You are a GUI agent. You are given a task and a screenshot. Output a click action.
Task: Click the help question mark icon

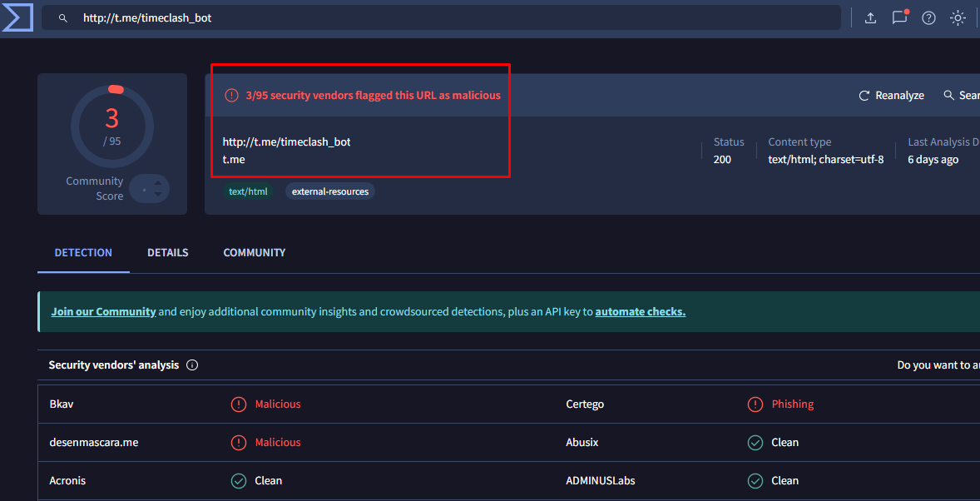tap(928, 18)
